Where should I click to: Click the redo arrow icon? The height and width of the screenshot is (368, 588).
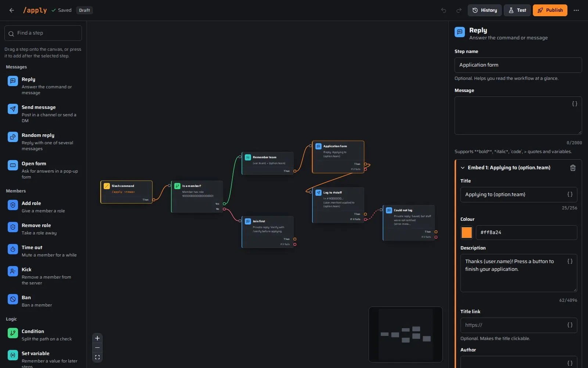pos(459,10)
